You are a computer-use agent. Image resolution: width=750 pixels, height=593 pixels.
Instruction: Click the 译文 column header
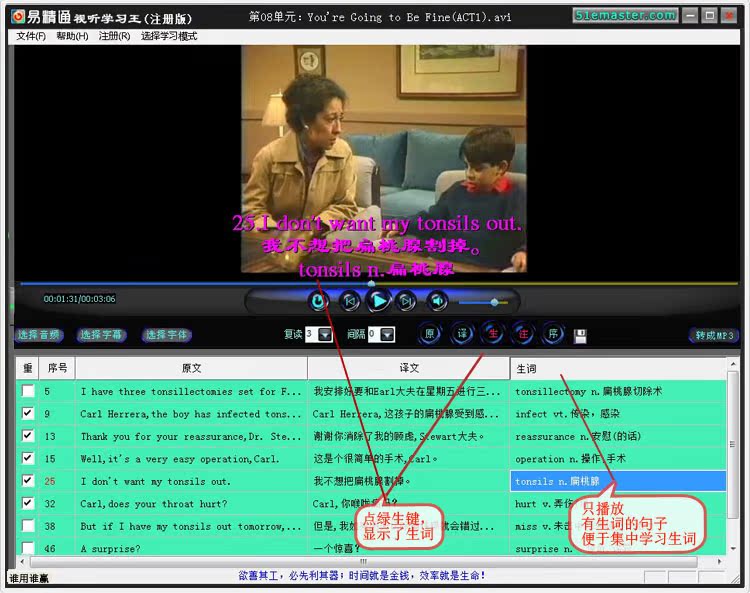(409, 368)
